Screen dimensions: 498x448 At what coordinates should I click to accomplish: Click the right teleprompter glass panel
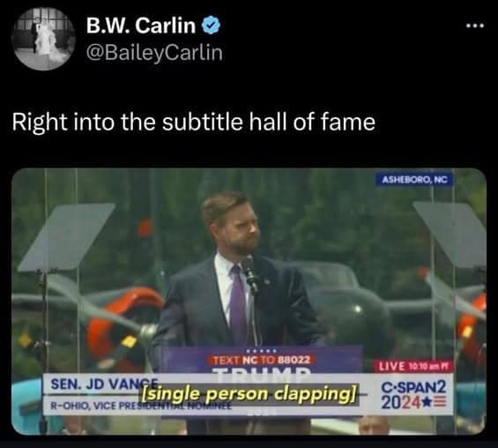point(450,234)
